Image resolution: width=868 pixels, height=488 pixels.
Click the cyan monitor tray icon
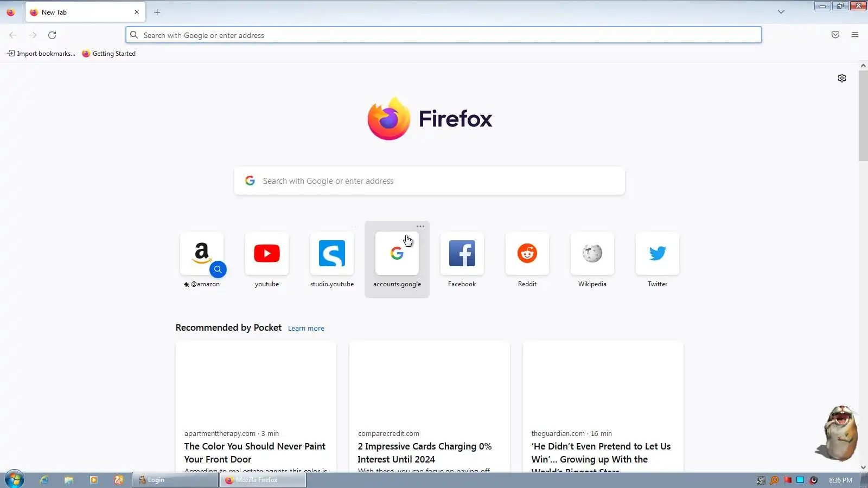[800, 480]
